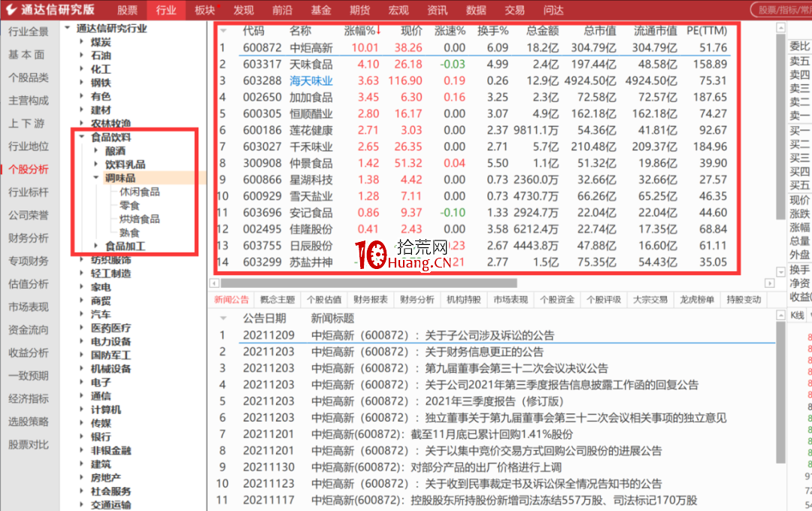The width and height of the screenshot is (812, 511).
Task: Select 银行 in the industry tree
Action: (x=101, y=437)
